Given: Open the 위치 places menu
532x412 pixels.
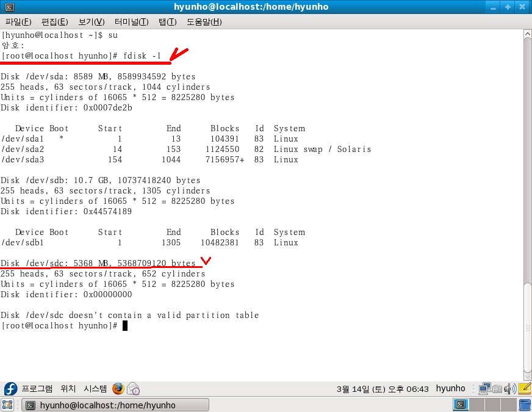Looking at the screenshot, I should point(68,389).
